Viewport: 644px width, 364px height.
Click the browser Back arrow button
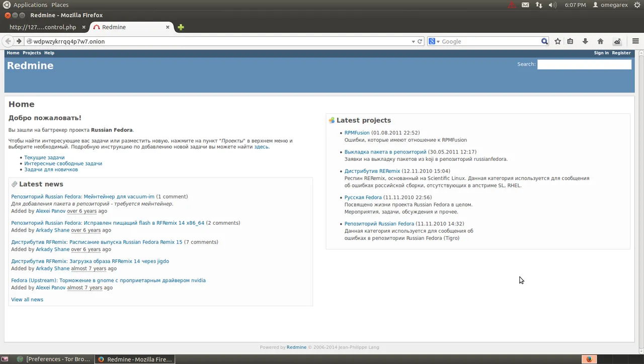point(8,41)
